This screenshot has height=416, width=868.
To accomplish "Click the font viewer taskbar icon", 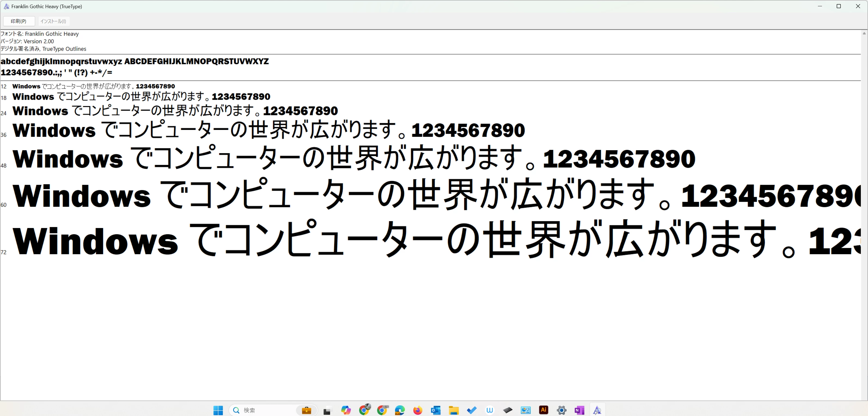I will pos(597,410).
